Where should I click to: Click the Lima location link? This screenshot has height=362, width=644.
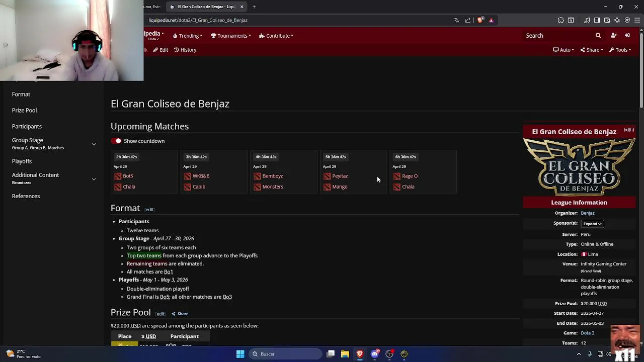[x=593, y=254]
